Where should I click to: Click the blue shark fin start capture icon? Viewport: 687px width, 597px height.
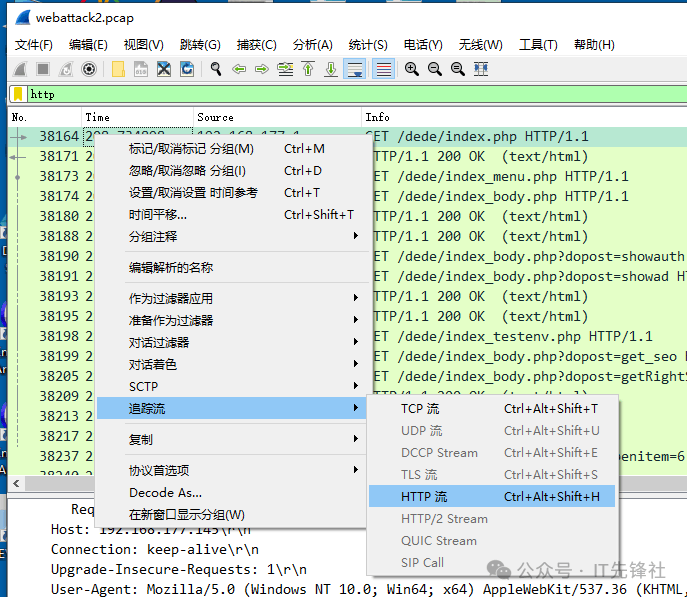point(19,69)
